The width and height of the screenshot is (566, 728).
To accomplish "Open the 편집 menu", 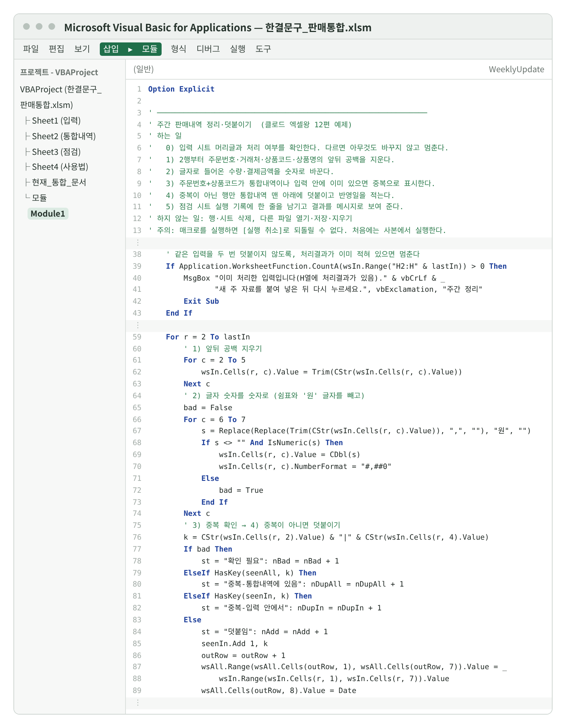I will 57,49.
